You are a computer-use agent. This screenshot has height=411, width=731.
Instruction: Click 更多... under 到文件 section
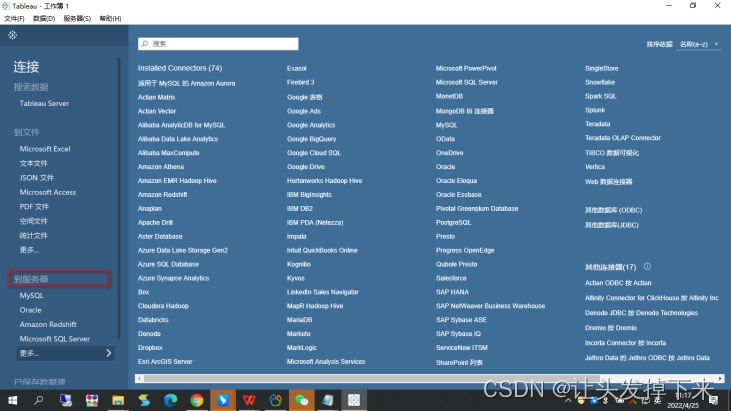(x=29, y=250)
